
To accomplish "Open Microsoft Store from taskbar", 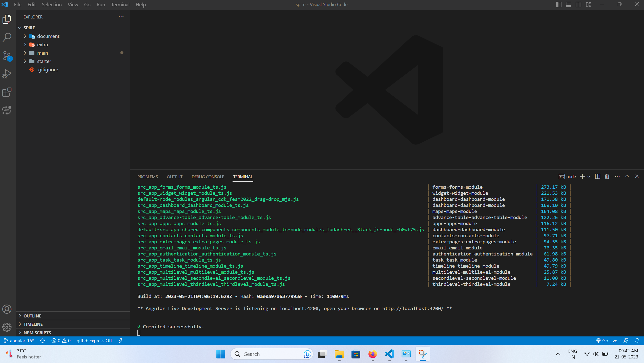I will click(x=356, y=354).
